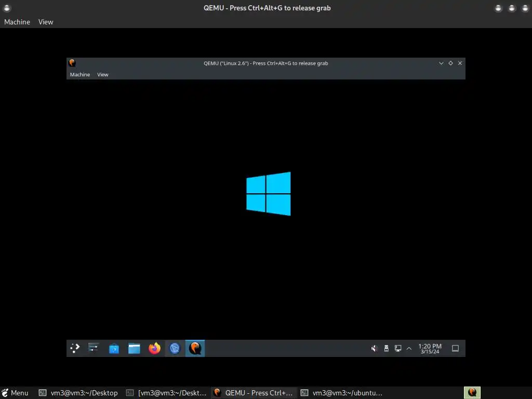Select QEMU - Press Ctrl+... taskbar entry
The image size is (532, 399).
pos(254,393)
